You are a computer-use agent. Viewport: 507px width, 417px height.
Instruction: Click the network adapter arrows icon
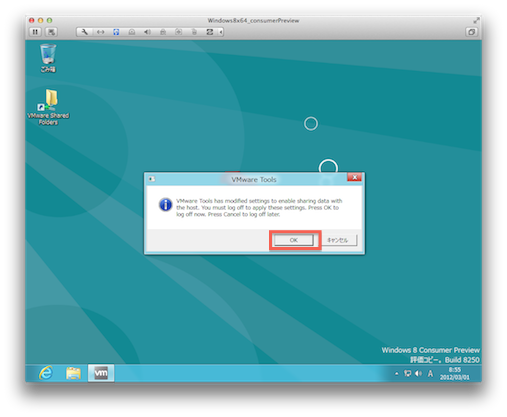[100, 32]
